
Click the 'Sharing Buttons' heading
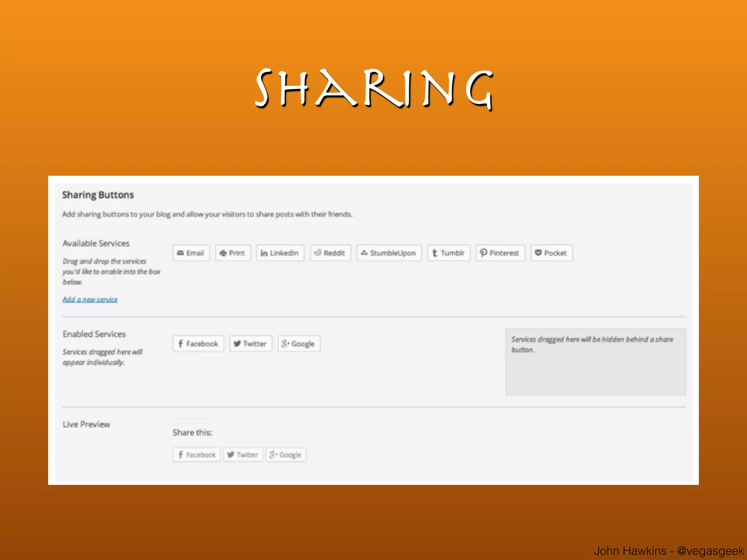click(x=98, y=195)
